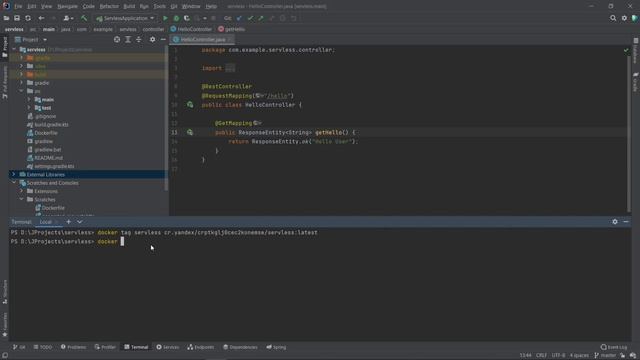Collapse the src folder
The image size is (640, 360).
pos(22,91)
